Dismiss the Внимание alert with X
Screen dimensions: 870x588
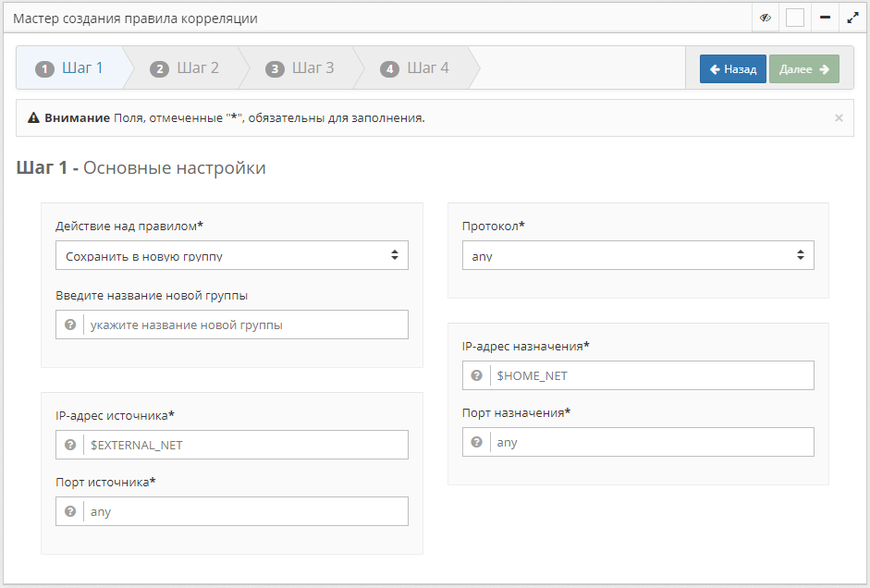pos(839,118)
